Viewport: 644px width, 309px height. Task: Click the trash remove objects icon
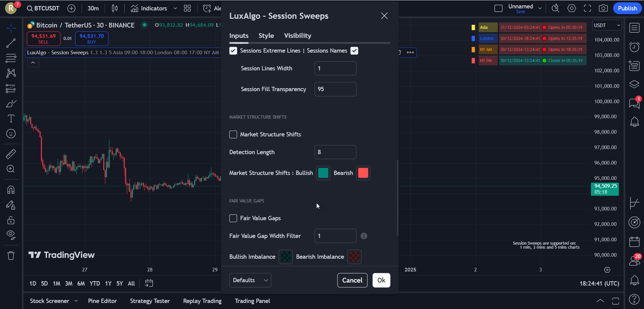11,256
